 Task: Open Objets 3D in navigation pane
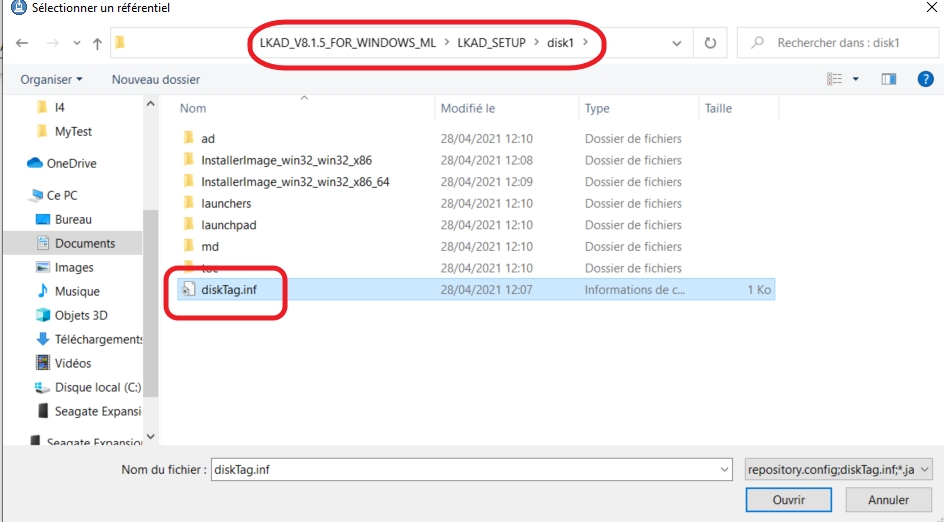(x=81, y=315)
